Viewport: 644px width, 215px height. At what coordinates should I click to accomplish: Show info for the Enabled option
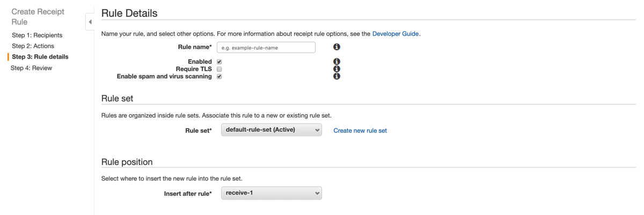click(336, 62)
